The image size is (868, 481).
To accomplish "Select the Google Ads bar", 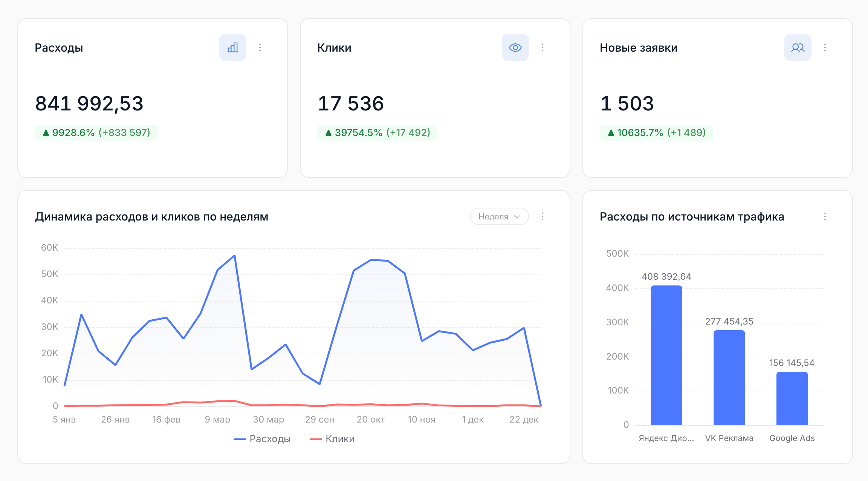I will pos(792,398).
